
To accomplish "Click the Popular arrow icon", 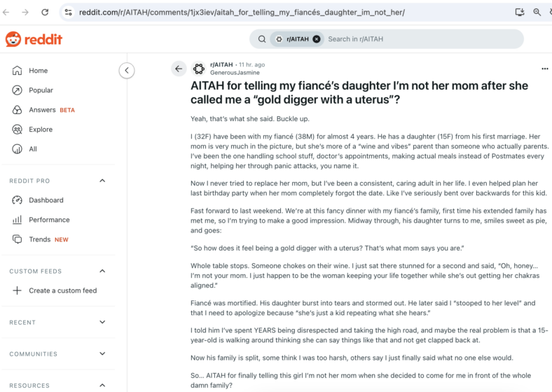I will tap(17, 90).
